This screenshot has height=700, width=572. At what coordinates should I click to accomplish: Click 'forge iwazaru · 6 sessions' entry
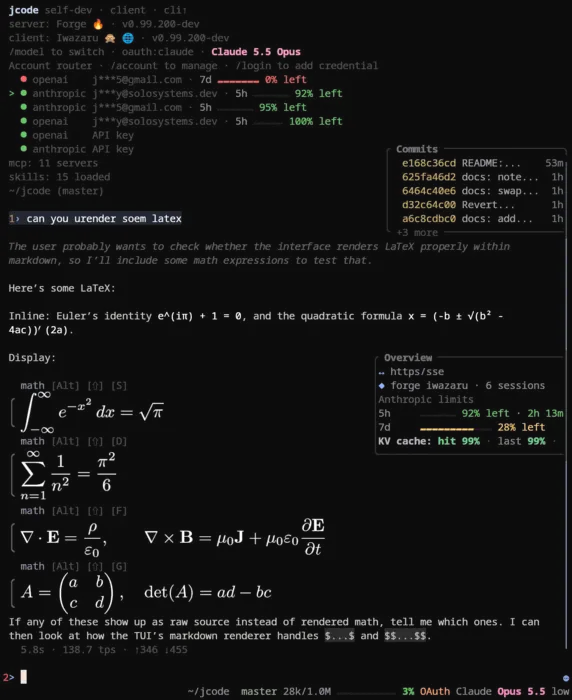pos(468,385)
